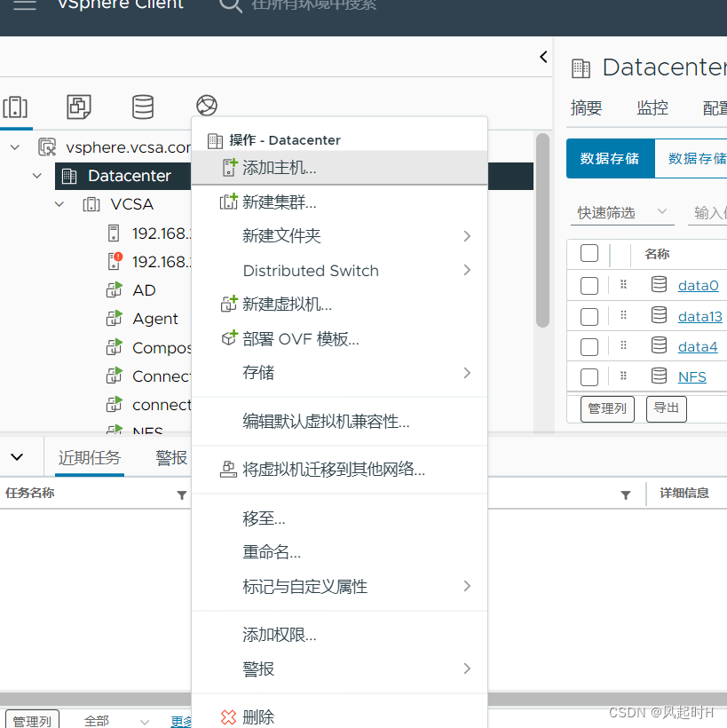Click the 导出 button
The image size is (727, 728).
(666, 408)
